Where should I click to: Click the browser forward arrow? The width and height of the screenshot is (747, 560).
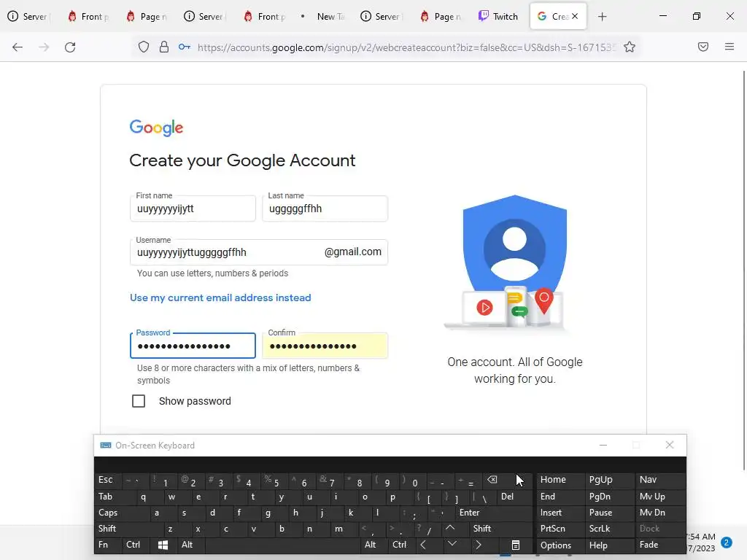pyautogui.click(x=44, y=47)
